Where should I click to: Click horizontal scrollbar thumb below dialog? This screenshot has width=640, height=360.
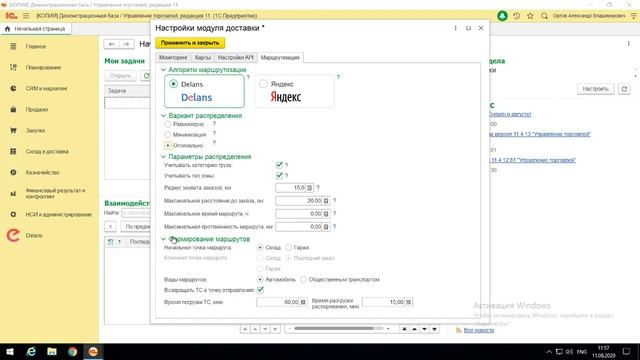coord(333,329)
